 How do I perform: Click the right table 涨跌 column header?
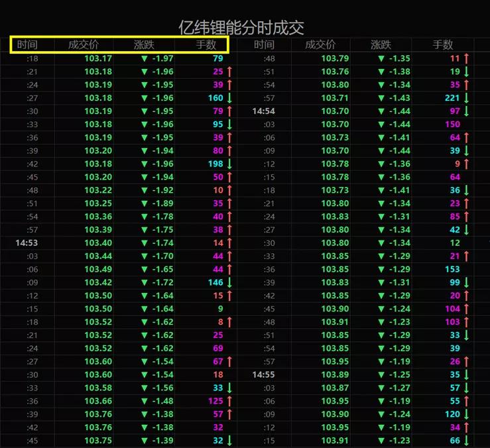click(381, 44)
